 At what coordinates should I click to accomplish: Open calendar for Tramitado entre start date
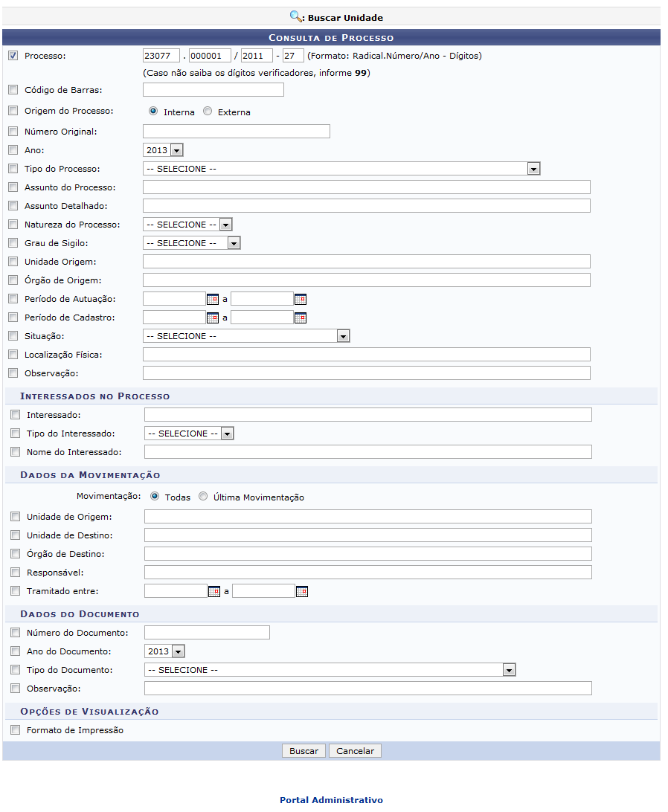(x=214, y=592)
